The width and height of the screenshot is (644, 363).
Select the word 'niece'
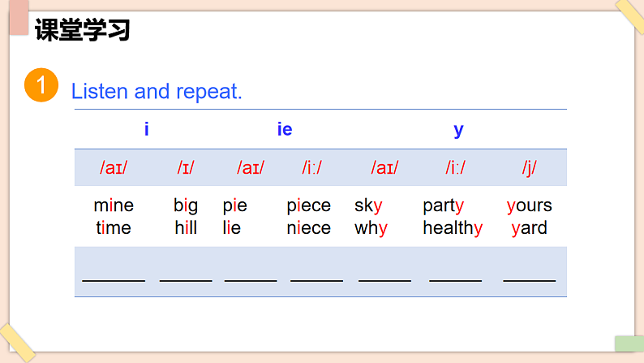[x=308, y=227]
